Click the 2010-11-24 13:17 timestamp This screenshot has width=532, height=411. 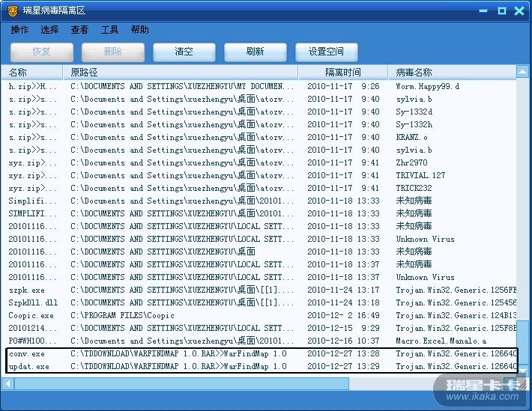(x=343, y=290)
